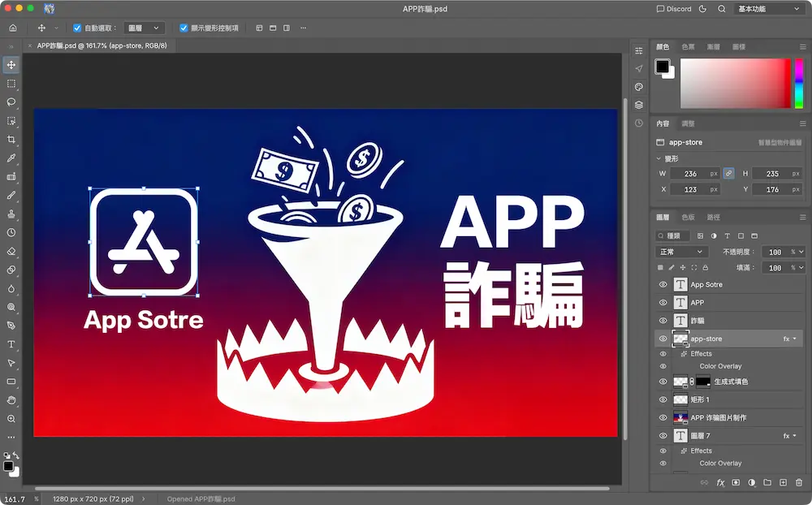Hide the 詐騙 text layer

663,321
